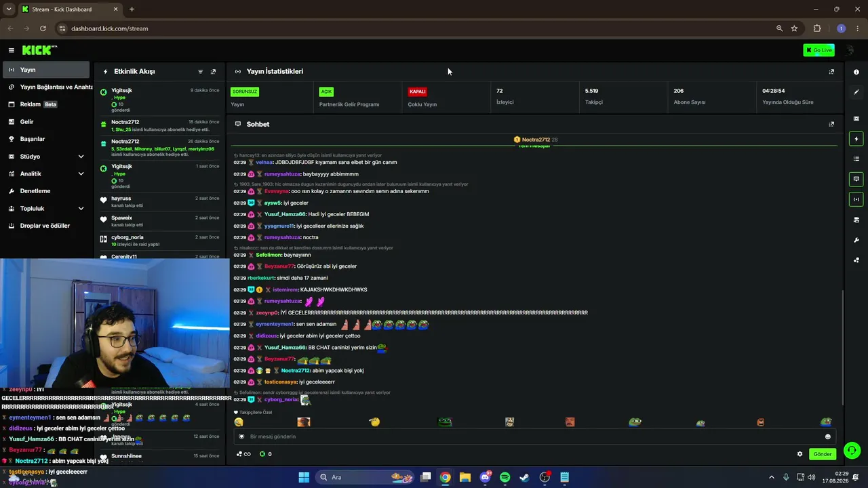The height and width of the screenshot is (488, 868).
Task: Toggle the three-dots widget in right sidebar
Action: [856, 260]
